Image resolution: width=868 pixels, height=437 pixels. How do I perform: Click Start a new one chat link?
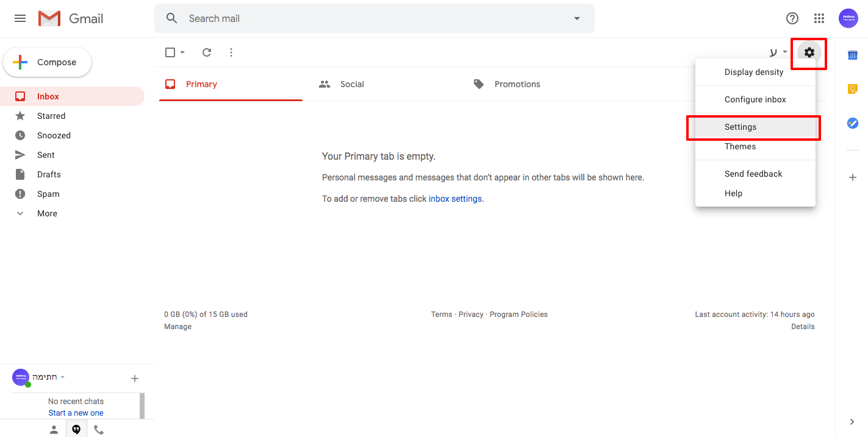coord(76,412)
